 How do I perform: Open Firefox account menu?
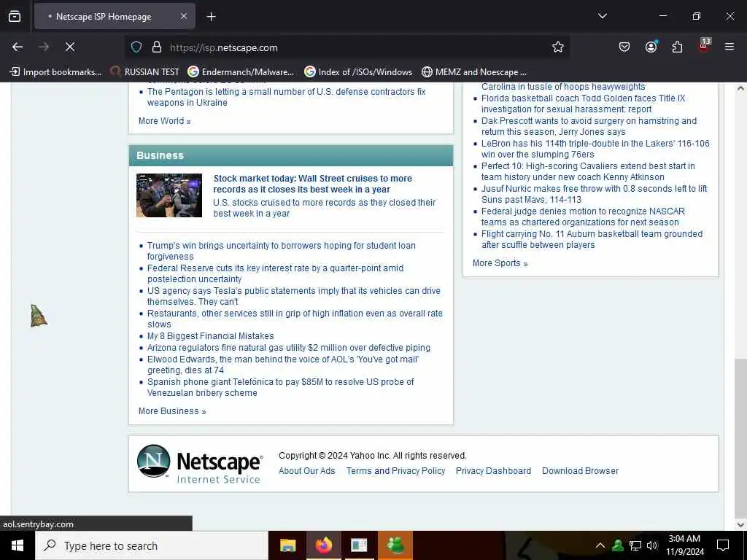pyautogui.click(x=651, y=47)
